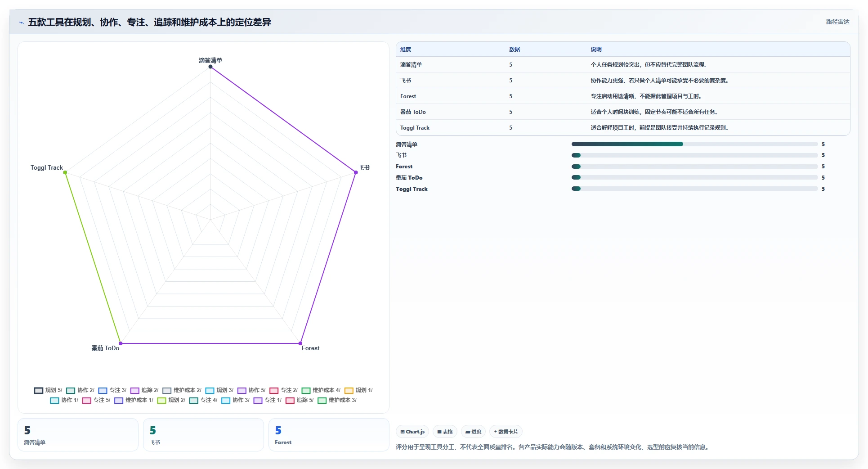Click the Toggl Track green vertex point
This screenshot has width=868, height=469.
coord(65,172)
